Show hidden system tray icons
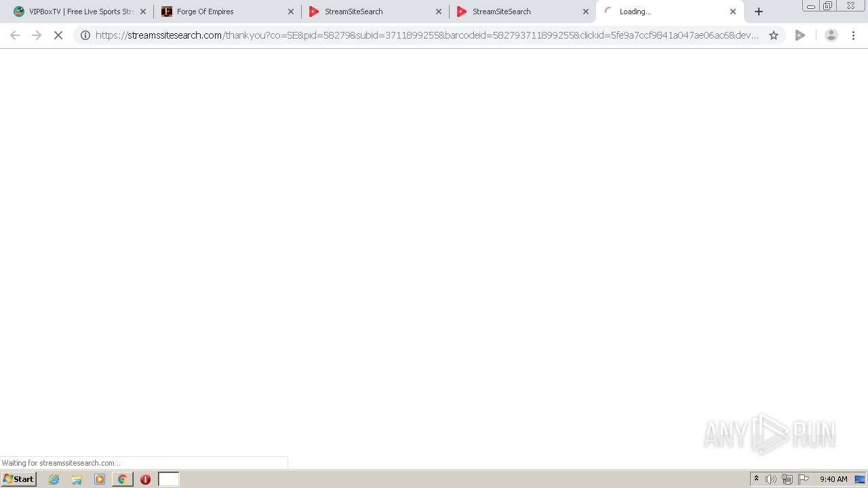868x488 pixels. 756,479
